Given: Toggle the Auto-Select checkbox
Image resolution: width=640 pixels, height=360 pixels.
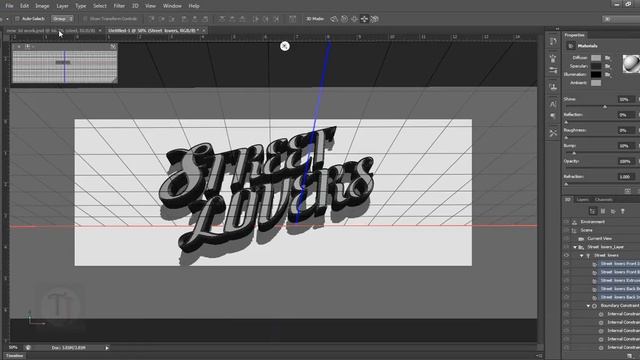Looking at the screenshot, I should click(17, 19).
